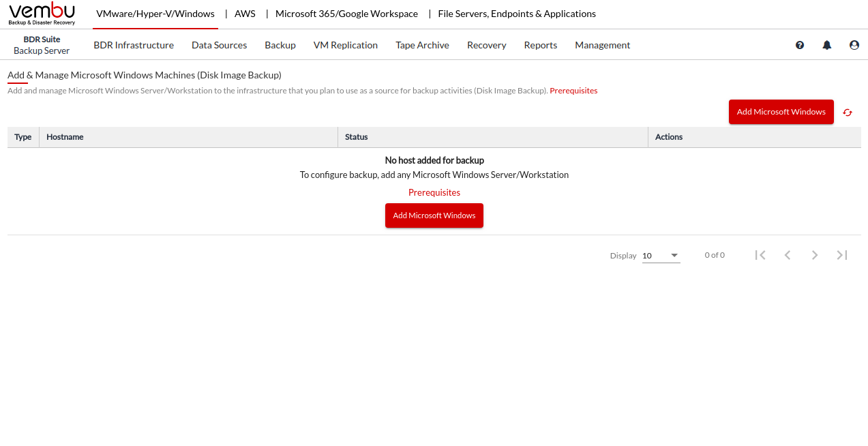Click the Hostname column header
Image resolution: width=868 pixels, height=446 pixels.
click(x=65, y=137)
